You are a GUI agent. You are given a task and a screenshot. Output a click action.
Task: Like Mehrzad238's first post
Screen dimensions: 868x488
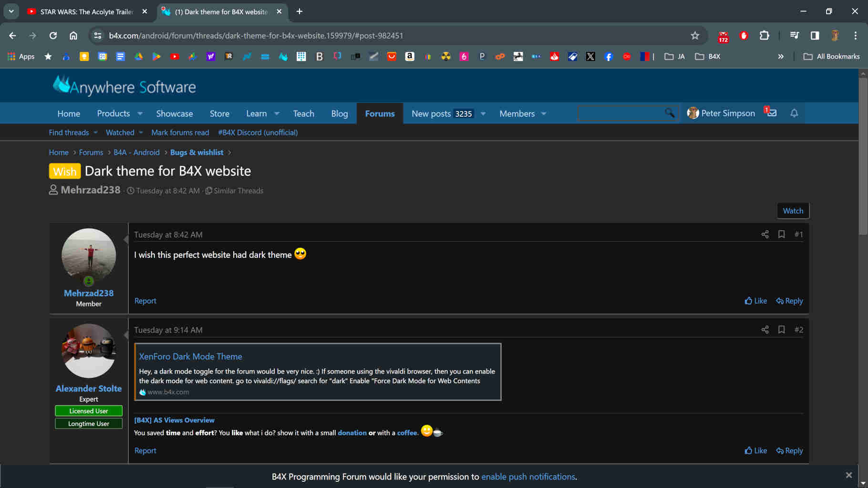pos(756,301)
